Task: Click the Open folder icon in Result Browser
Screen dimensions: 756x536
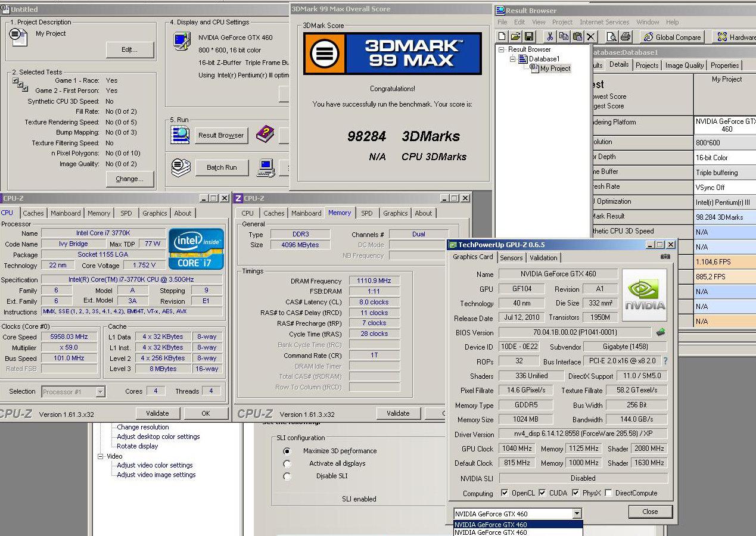Action: coord(515,37)
